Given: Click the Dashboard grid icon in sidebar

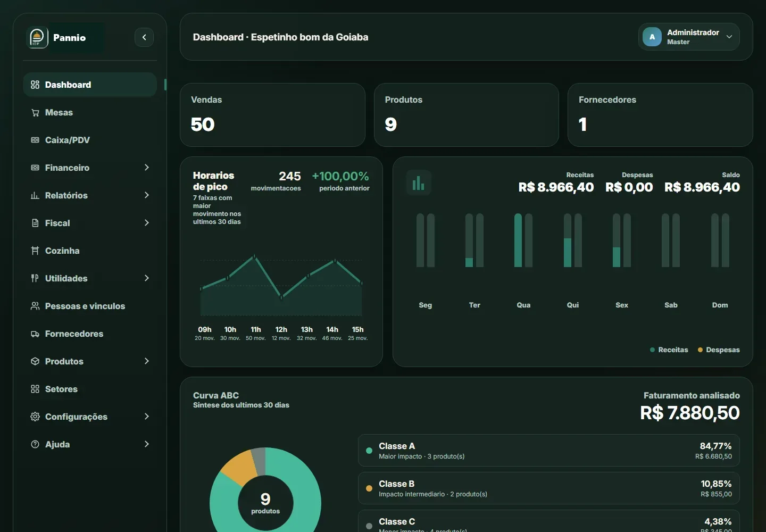Looking at the screenshot, I should (x=35, y=85).
